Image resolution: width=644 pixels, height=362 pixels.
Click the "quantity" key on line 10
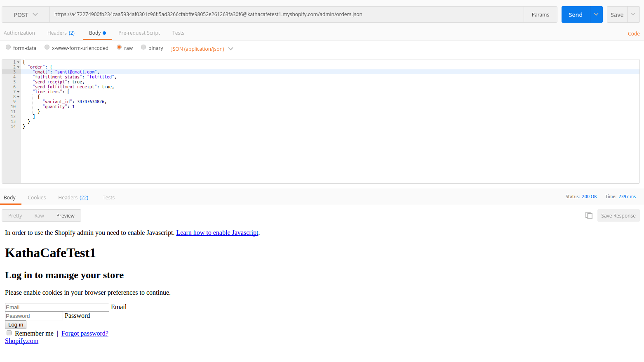(x=55, y=106)
